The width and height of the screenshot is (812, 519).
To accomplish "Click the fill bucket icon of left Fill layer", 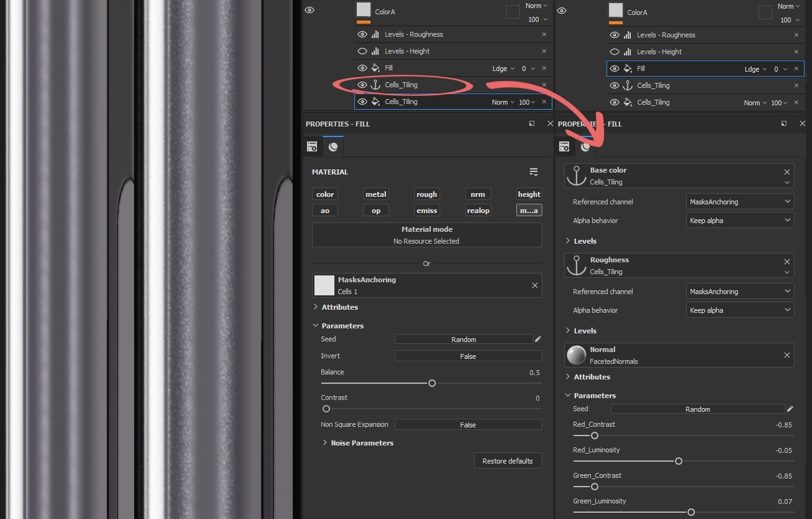I will click(375, 68).
